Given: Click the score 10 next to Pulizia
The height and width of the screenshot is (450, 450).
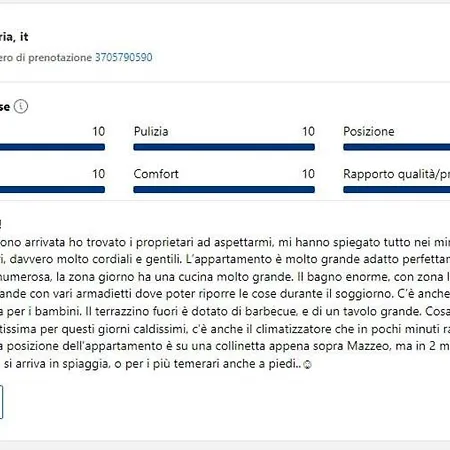Looking at the screenshot, I should [308, 131].
